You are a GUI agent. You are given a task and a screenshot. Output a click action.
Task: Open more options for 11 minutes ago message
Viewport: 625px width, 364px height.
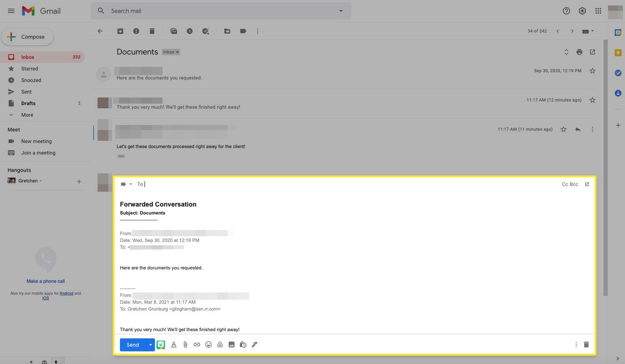(592, 130)
